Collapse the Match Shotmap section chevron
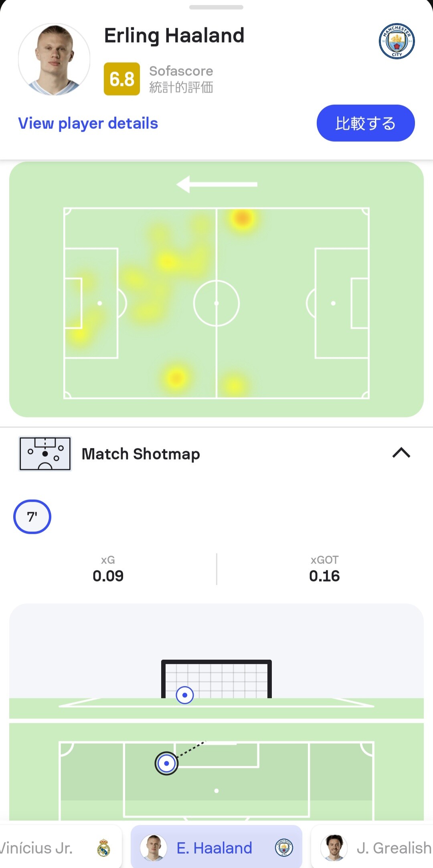433x868 pixels. click(401, 453)
